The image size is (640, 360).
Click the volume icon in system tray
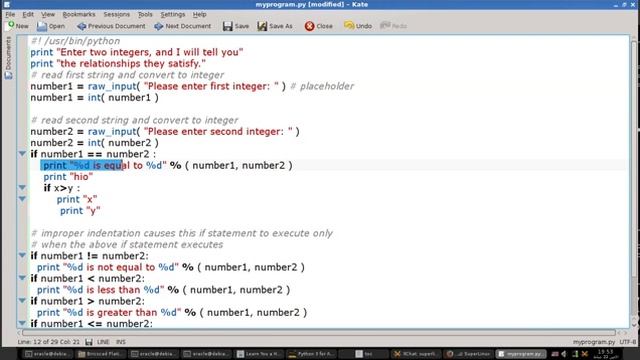564,354
